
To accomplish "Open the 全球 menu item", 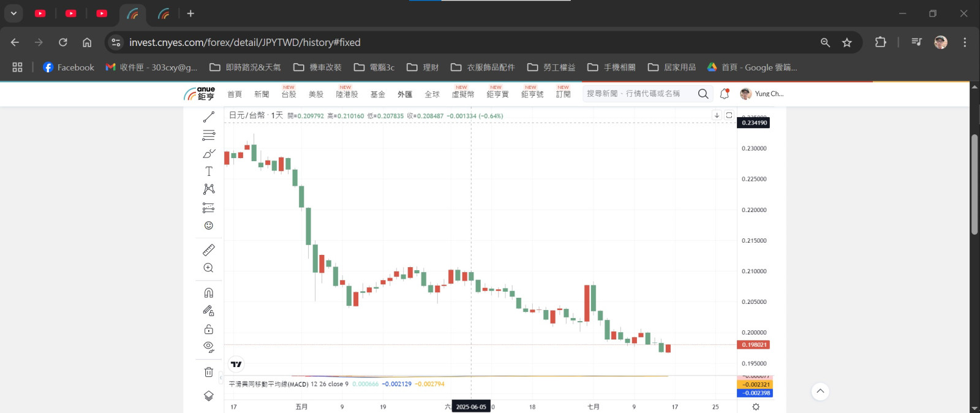I will 432,94.
